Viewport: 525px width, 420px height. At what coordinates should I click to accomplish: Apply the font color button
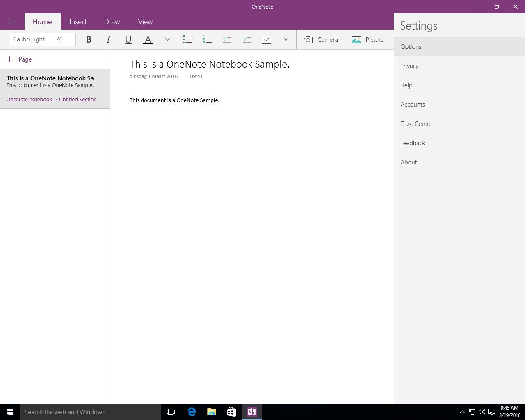pos(148,39)
